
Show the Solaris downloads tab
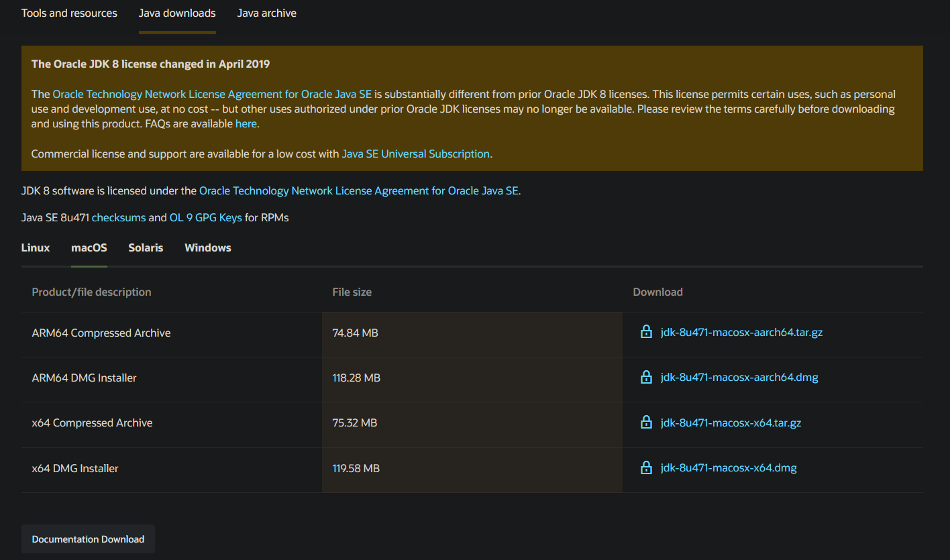tap(146, 248)
